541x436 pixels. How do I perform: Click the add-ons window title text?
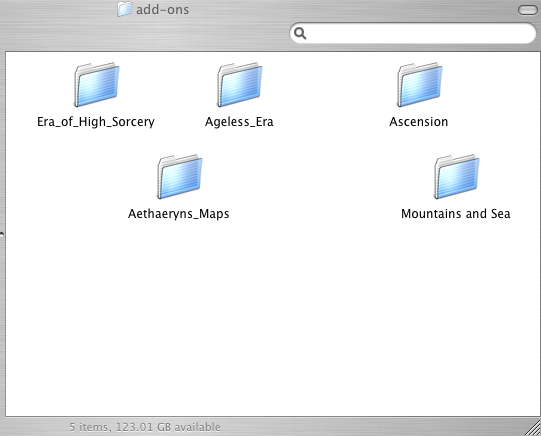pyautogui.click(x=163, y=10)
